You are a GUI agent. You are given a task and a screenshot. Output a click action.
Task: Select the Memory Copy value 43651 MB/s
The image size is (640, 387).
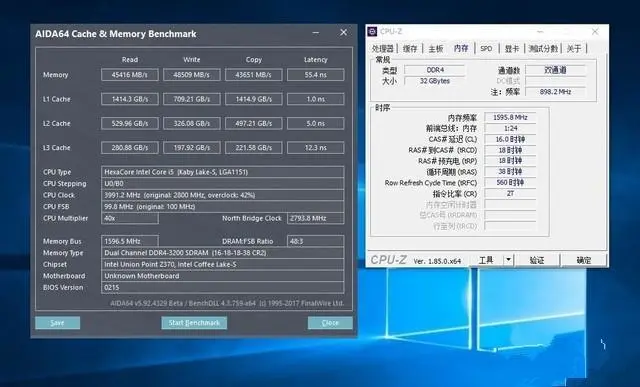pyautogui.click(x=253, y=75)
